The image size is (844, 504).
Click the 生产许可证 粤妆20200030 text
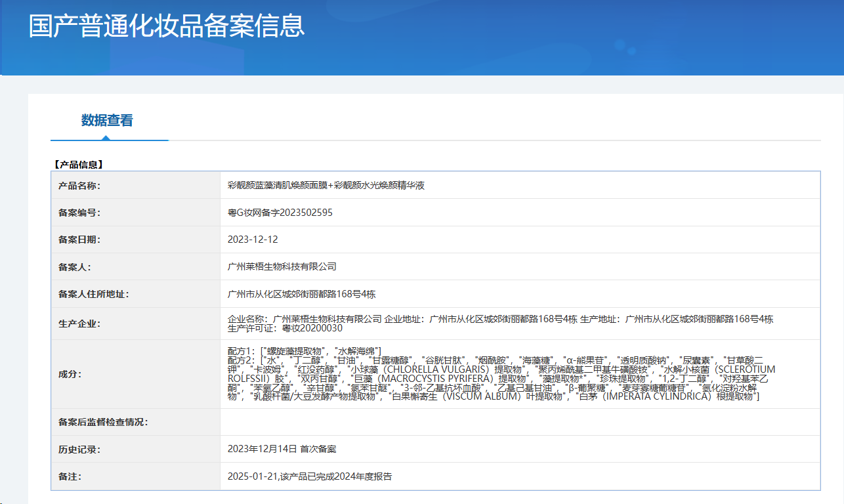(x=285, y=328)
